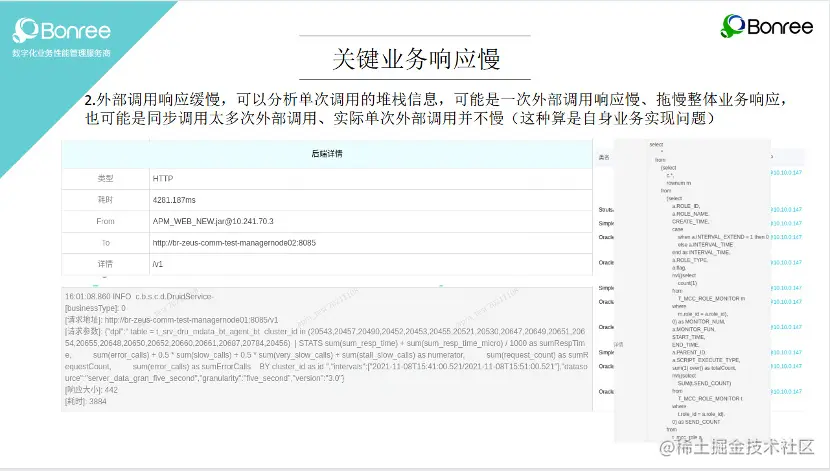Click the 0) as MONITOR_NUM line
The width and height of the screenshot is (830, 472).
point(698,321)
